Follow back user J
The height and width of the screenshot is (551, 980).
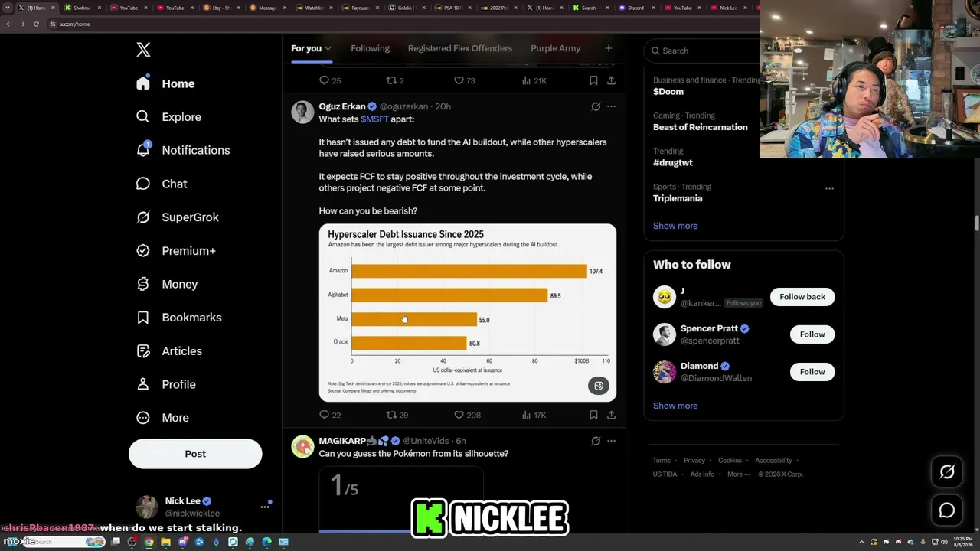[802, 297]
